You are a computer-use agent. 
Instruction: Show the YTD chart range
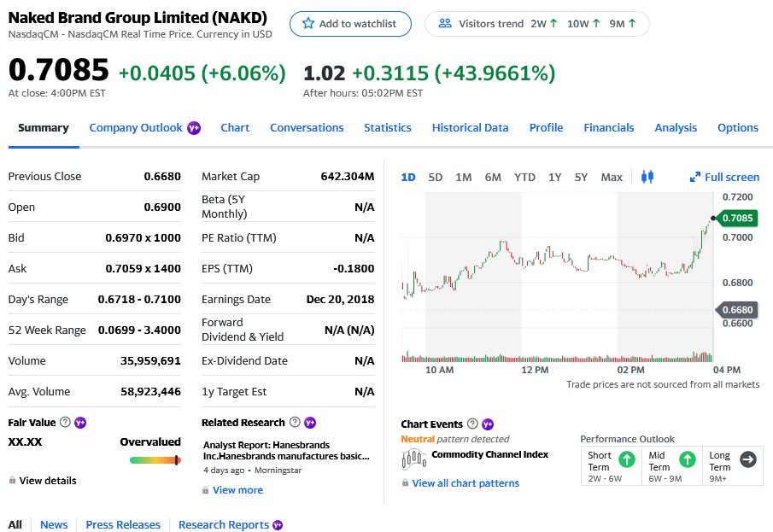point(524,177)
